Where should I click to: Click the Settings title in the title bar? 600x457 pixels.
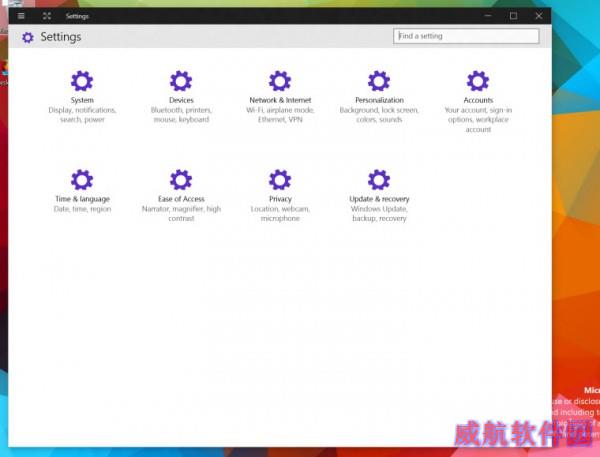77,16
